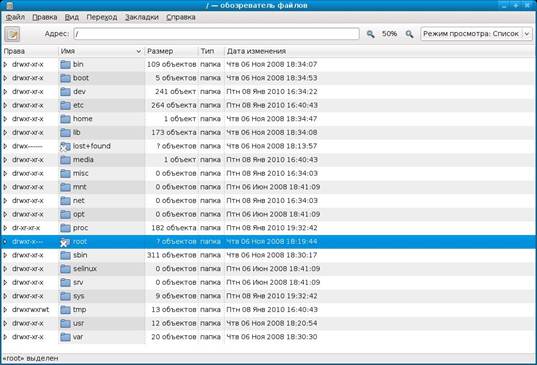This screenshot has width=537, height=365.
Task: Click the etc folder icon
Action: (65, 105)
